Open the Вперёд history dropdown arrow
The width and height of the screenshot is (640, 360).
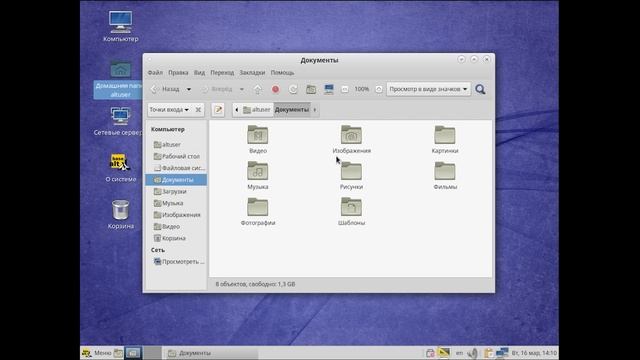point(242,89)
